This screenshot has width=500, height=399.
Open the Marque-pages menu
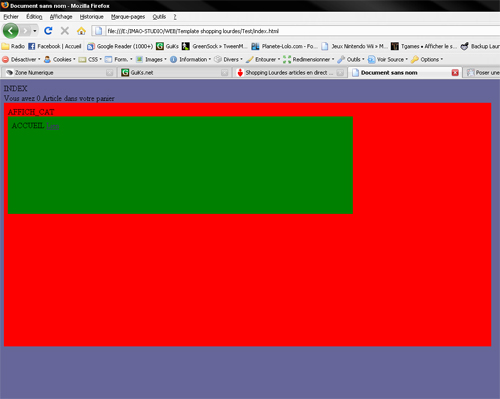pyautogui.click(x=128, y=17)
